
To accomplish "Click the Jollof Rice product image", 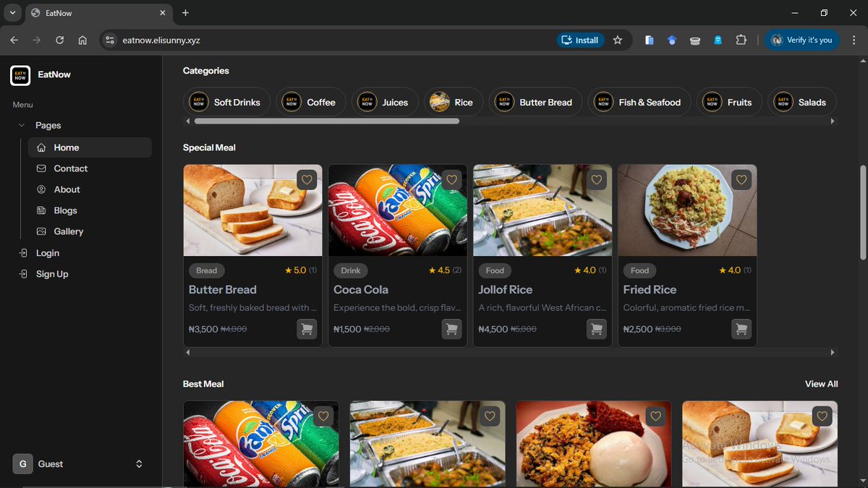I will click(x=542, y=210).
